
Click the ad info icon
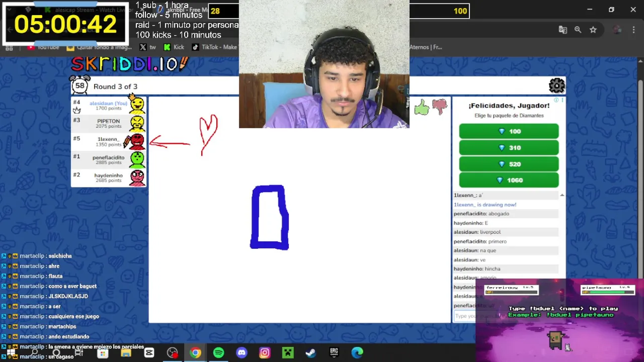click(x=556, y=100)
